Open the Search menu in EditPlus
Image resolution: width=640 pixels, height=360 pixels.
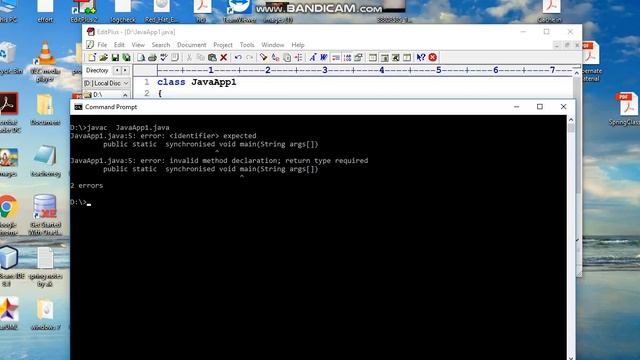161,45
